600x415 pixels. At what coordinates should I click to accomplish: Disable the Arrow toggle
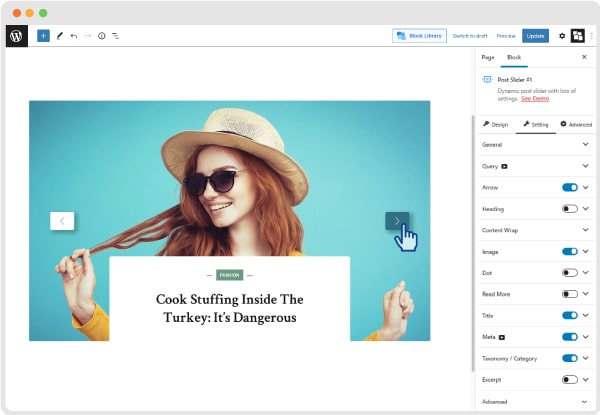[x=570, y=187]
